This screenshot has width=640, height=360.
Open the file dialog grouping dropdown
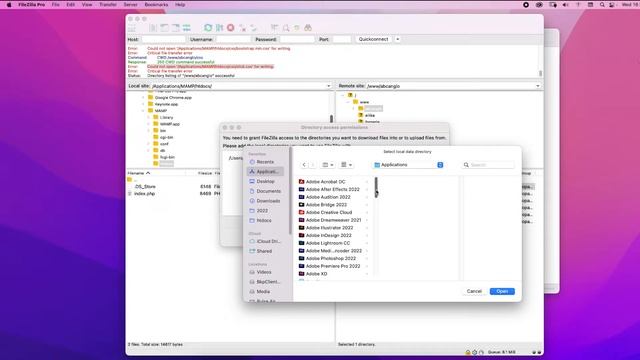[x=347, y=165]
